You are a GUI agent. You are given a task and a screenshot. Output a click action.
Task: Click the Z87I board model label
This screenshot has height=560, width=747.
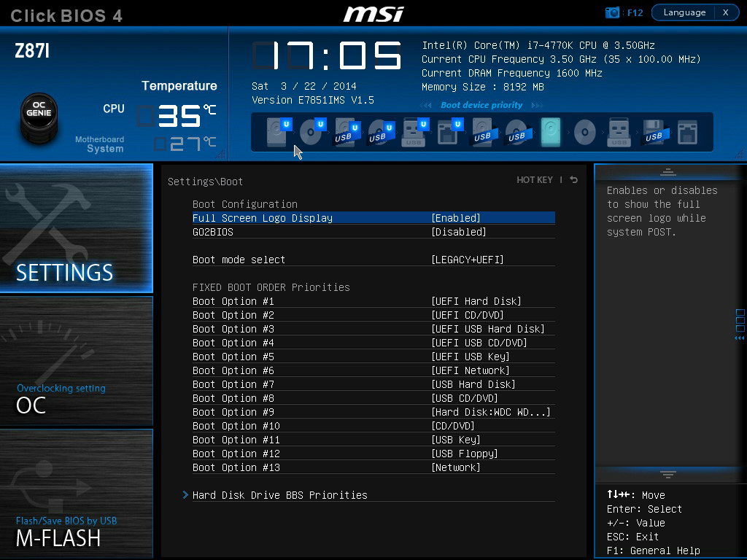click(32, 50)
